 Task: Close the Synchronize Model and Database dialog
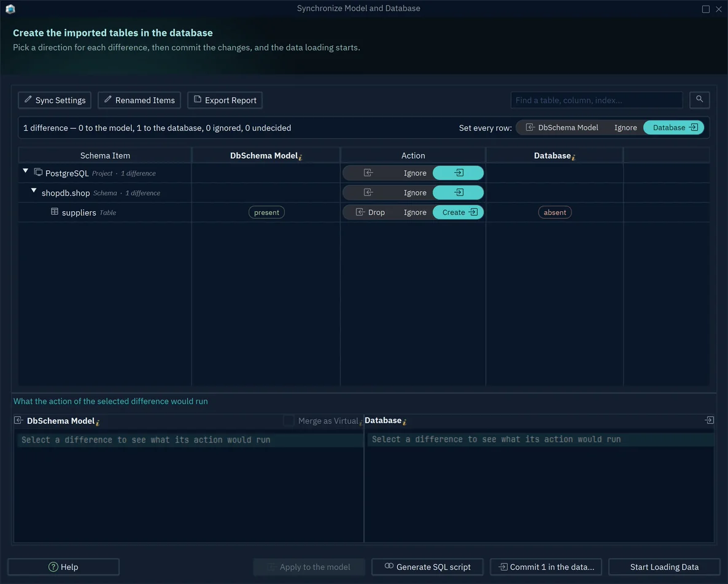pos(719,9)
